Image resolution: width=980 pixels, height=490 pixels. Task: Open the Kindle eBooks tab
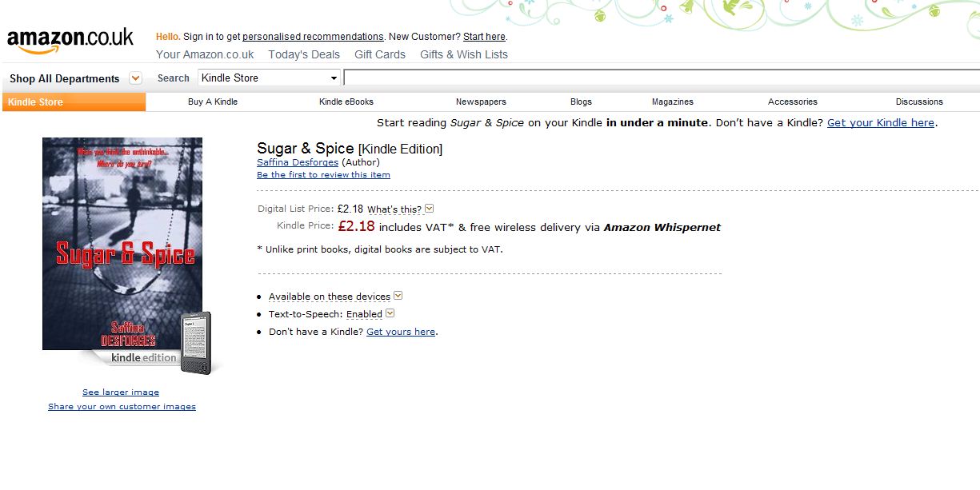pos(346,102)
